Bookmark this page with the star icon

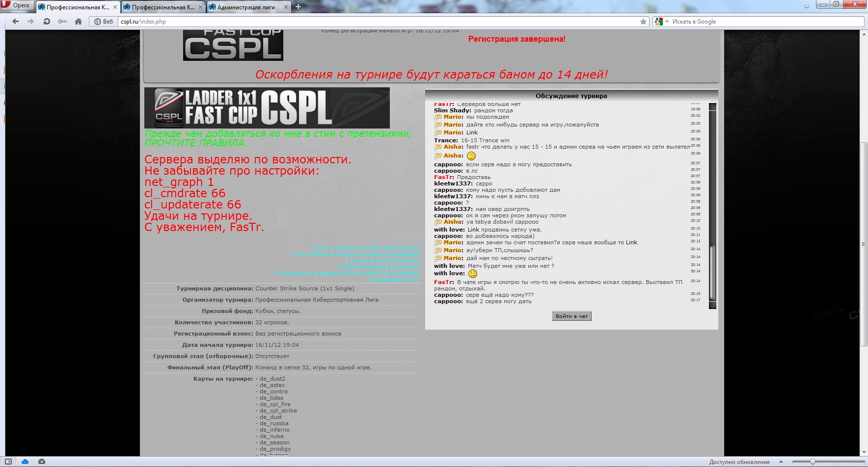(x=643, y=22)
